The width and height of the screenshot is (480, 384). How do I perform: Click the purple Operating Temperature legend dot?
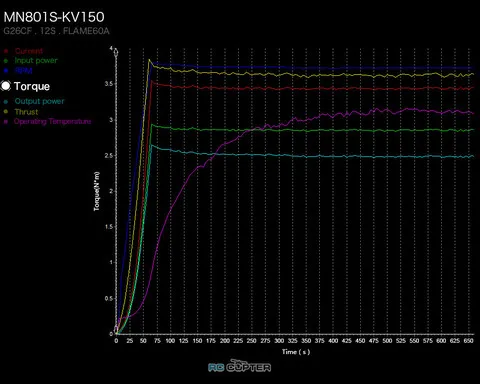click(x=6, y=122)
